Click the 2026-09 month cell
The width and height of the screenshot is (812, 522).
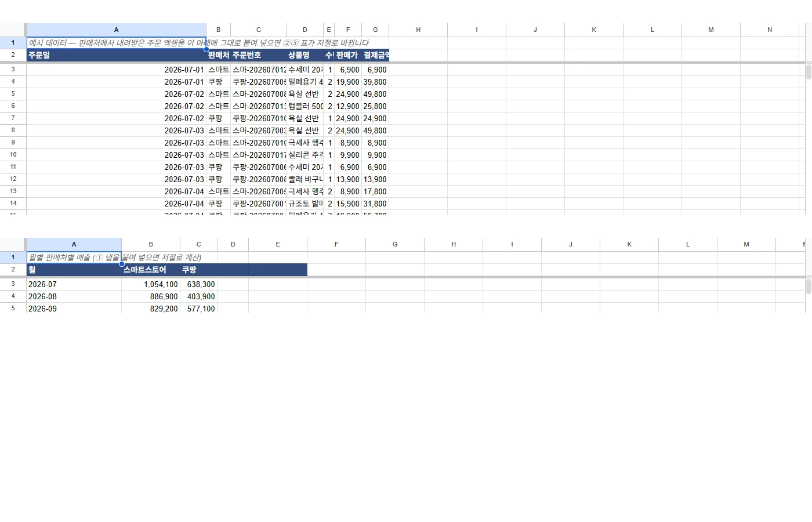pos(74,308)
